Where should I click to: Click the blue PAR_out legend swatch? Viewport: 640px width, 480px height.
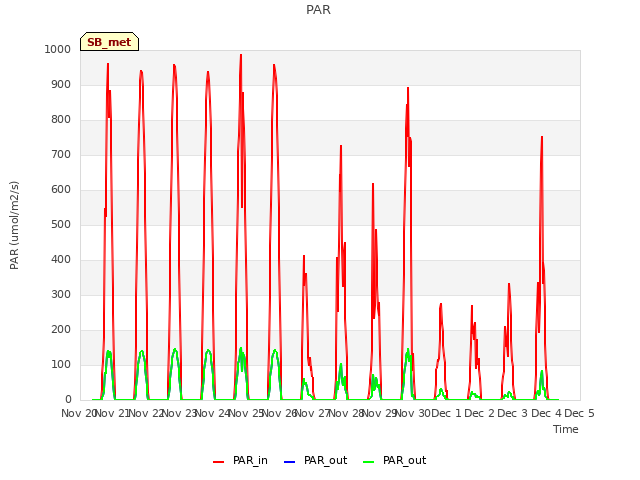click(x=289, y=462)
